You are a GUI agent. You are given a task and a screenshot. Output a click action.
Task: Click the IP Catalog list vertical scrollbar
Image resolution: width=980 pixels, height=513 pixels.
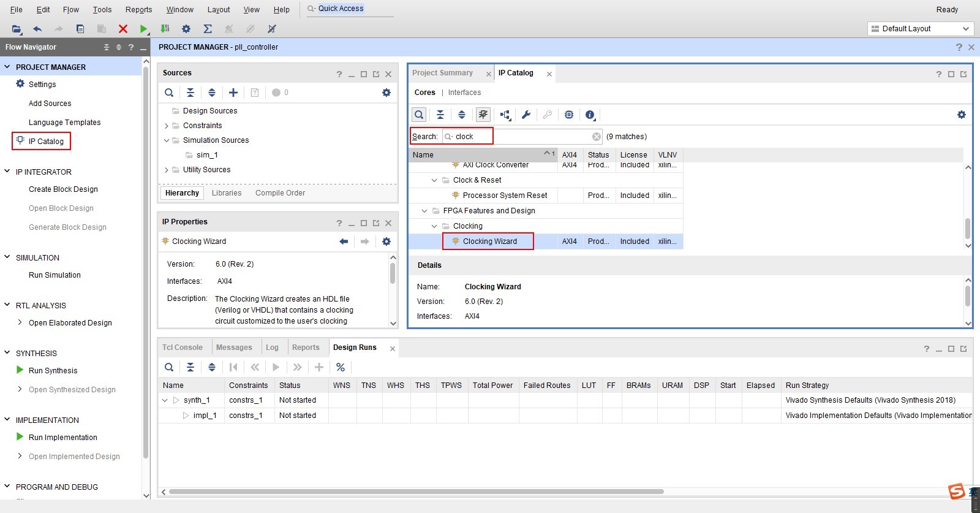[968, 229]
